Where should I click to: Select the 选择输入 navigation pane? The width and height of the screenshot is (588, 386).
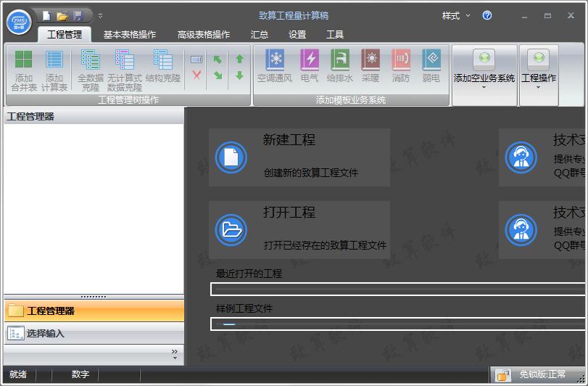click(x=94, y=333)
